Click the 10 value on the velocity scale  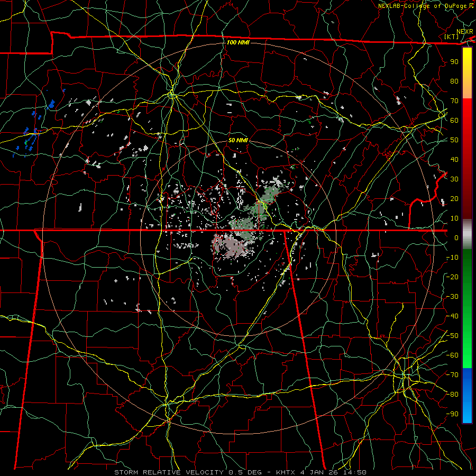pyautogui.click(x=454, y=218)
